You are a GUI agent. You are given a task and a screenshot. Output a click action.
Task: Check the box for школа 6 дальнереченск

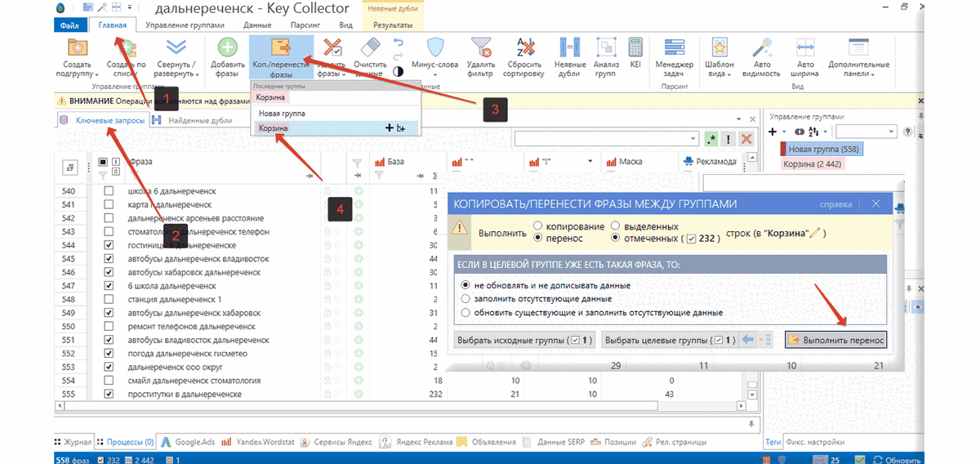coord(109,191)
